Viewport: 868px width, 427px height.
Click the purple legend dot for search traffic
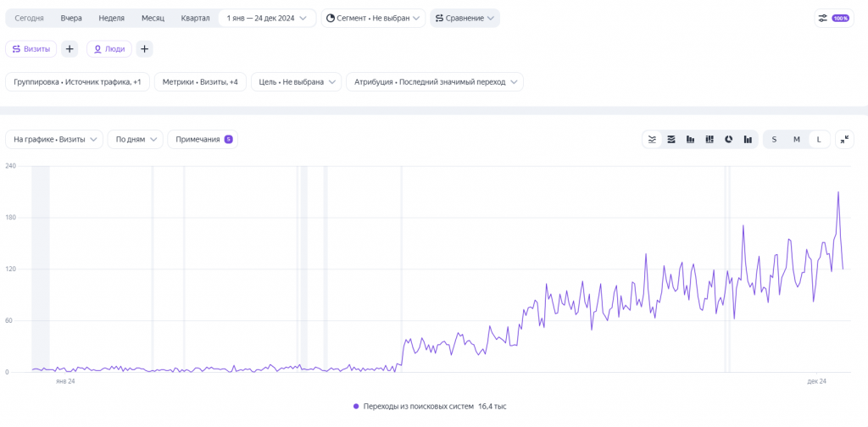point(356,407)
